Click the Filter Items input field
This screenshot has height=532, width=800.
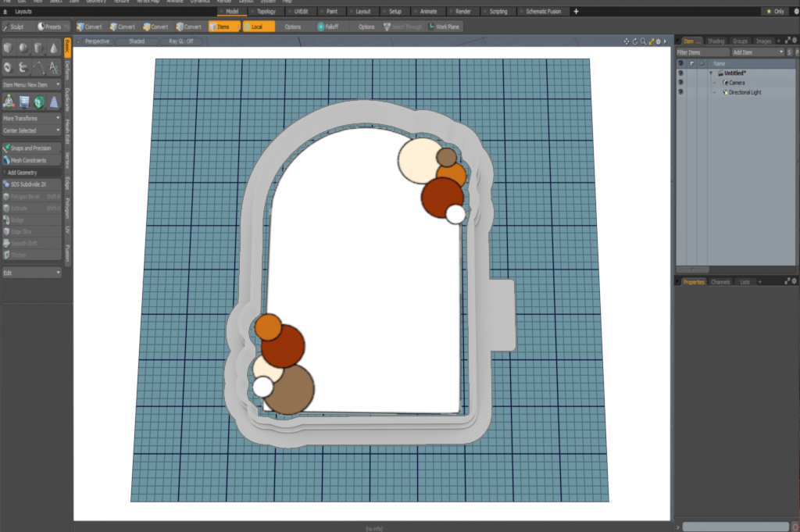pos(702,52)
